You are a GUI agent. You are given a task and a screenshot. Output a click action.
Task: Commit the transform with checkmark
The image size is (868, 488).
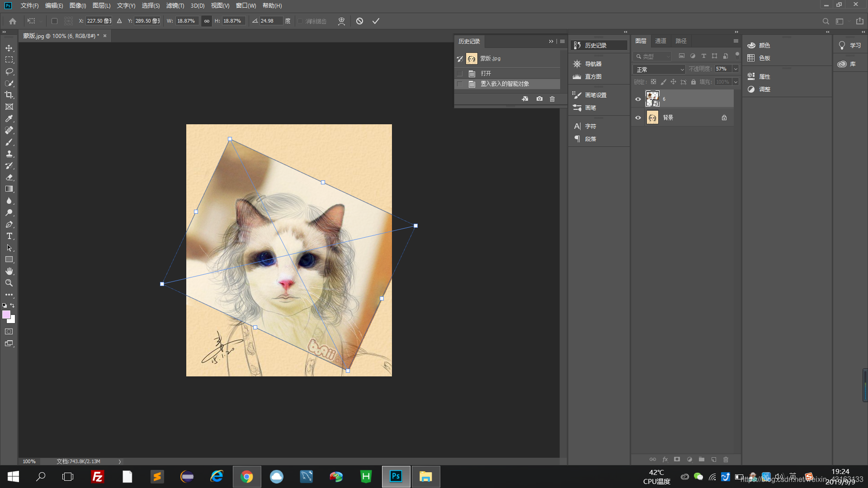coord(376,21)
